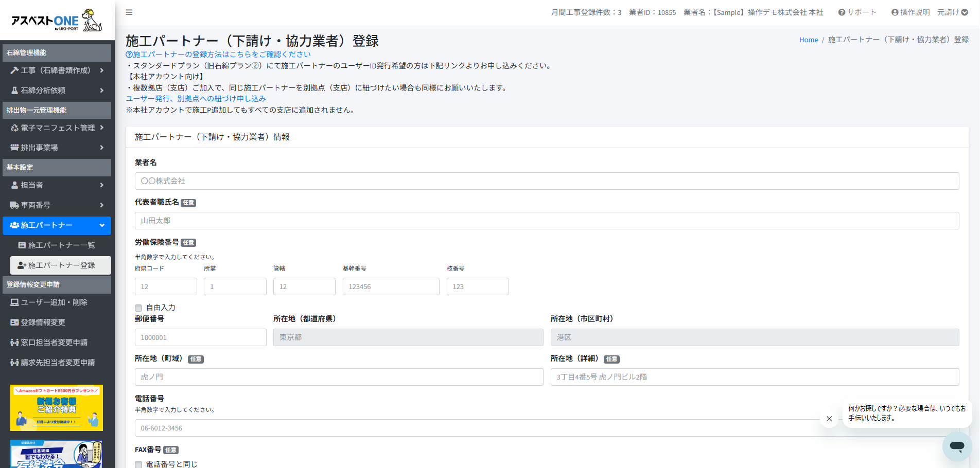The height and width of the screenshot is (468, 980).
Task: Dismiss the chat help popup message
Action: [x=829, y=419]
